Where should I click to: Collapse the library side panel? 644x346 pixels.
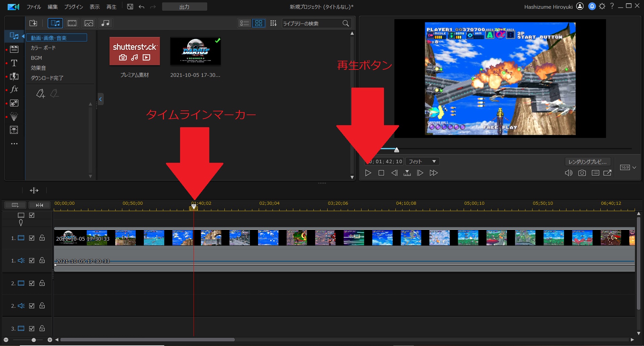[x=100, y=99]
